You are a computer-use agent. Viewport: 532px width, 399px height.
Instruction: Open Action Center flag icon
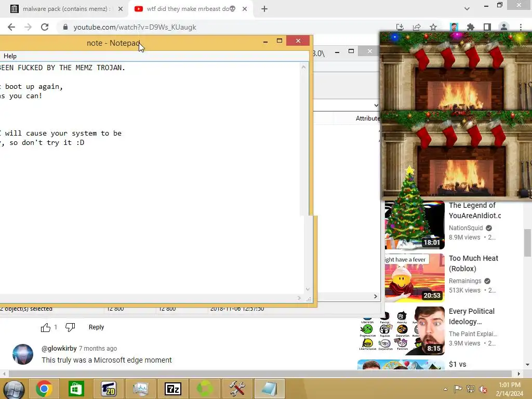click(458, 389)
